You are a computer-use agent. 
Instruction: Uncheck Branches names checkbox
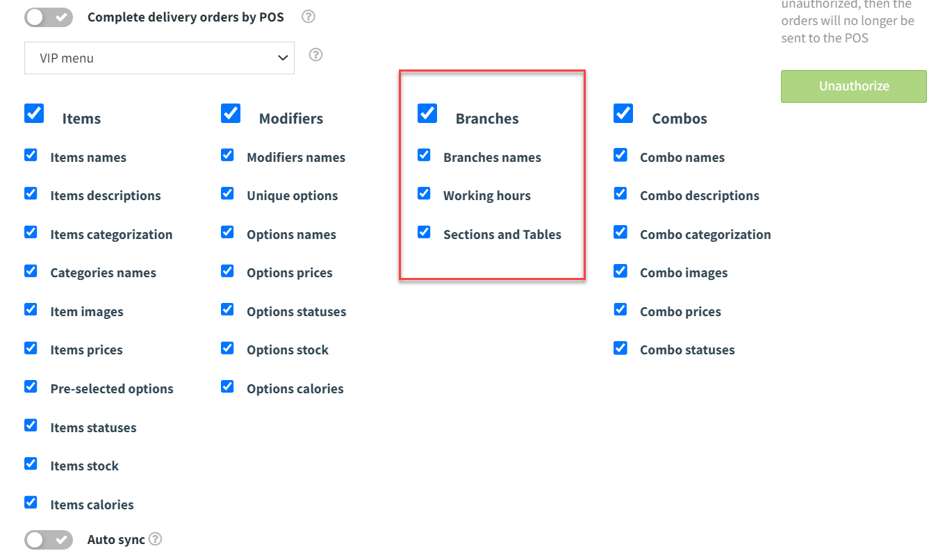(424, 155)
